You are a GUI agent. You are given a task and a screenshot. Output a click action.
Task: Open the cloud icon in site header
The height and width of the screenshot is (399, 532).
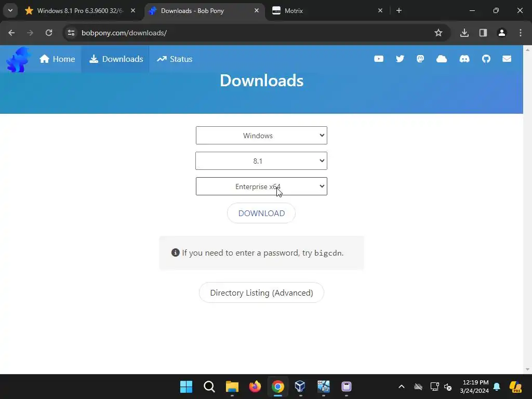click(x=442, y=59)
